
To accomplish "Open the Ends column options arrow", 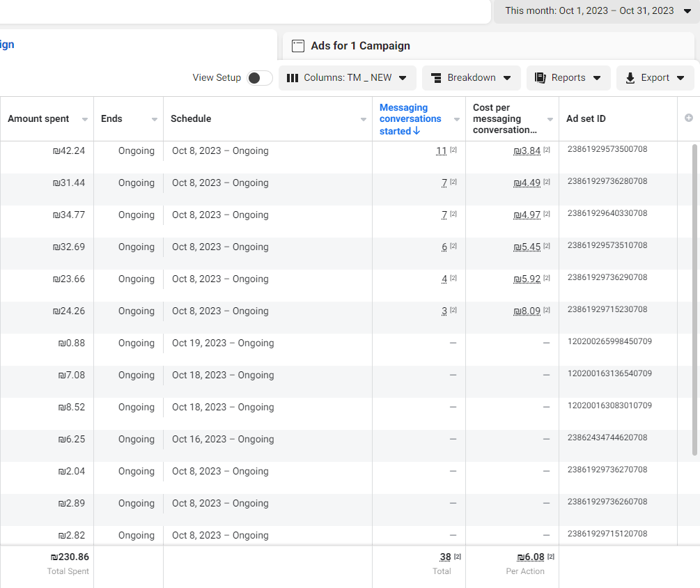I will click(x=155, y=119).
